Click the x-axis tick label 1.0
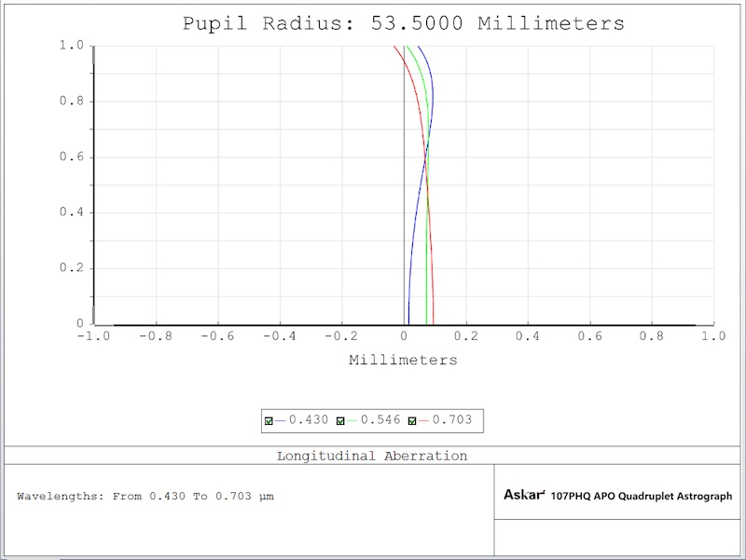Screen dimensions: 746x560 (x=713, y=336)
